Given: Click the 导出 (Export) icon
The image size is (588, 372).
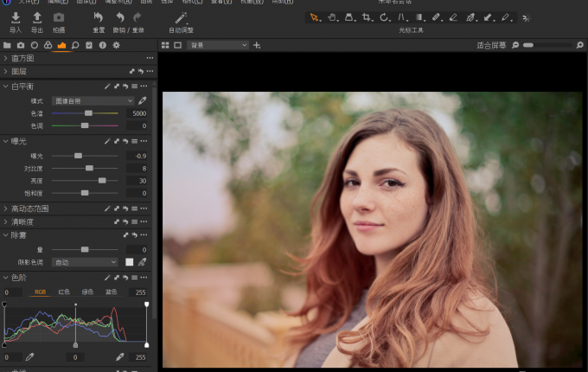Looking at the screenshot, I should click(x=36, y=17).
